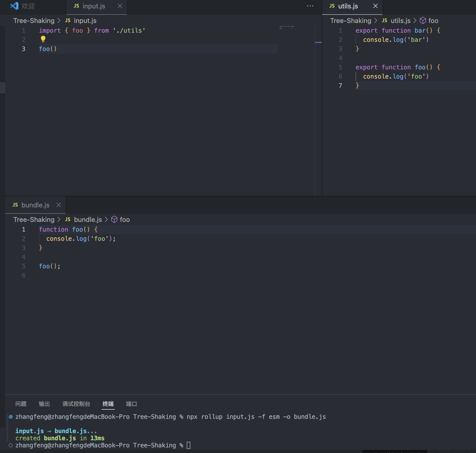Click the cube symbol icon in utils.js breadcrumb

pyautogui.click(x=423, y=20)
